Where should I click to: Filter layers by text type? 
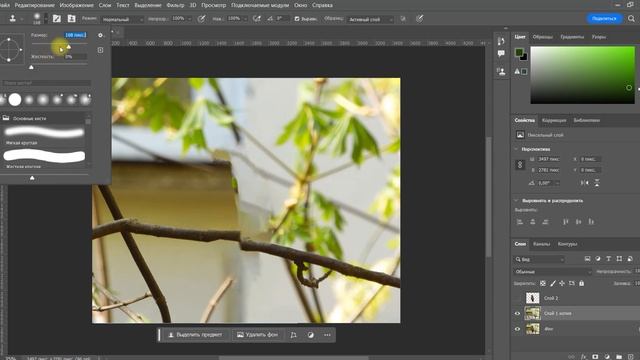(x=609, y=259)
